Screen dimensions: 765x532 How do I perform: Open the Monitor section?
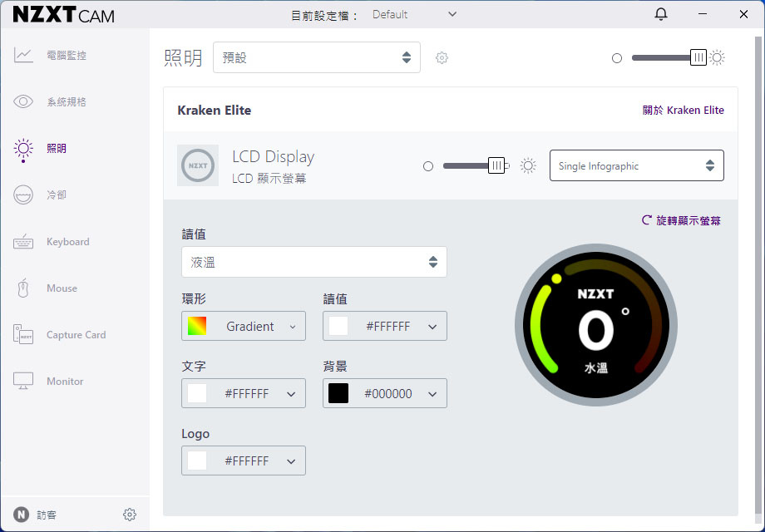click(65, 381)
